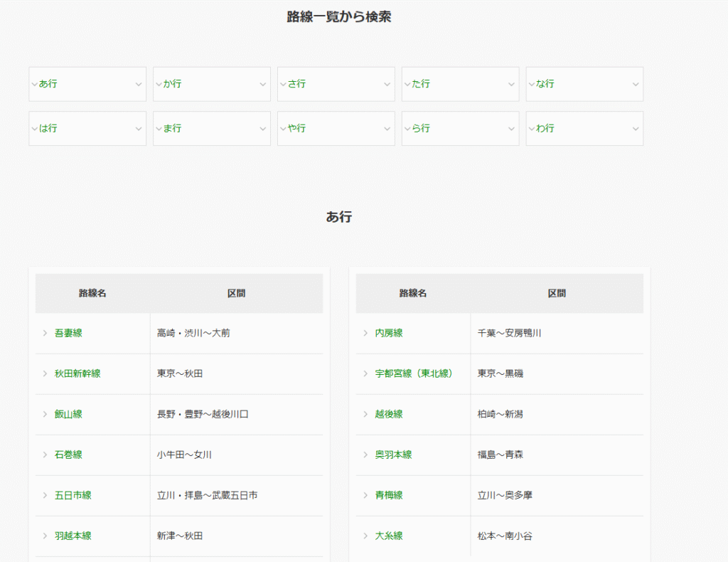728x562 pixels.
Task: Open the 奥羽本線 route link
Action: point(394,455)
